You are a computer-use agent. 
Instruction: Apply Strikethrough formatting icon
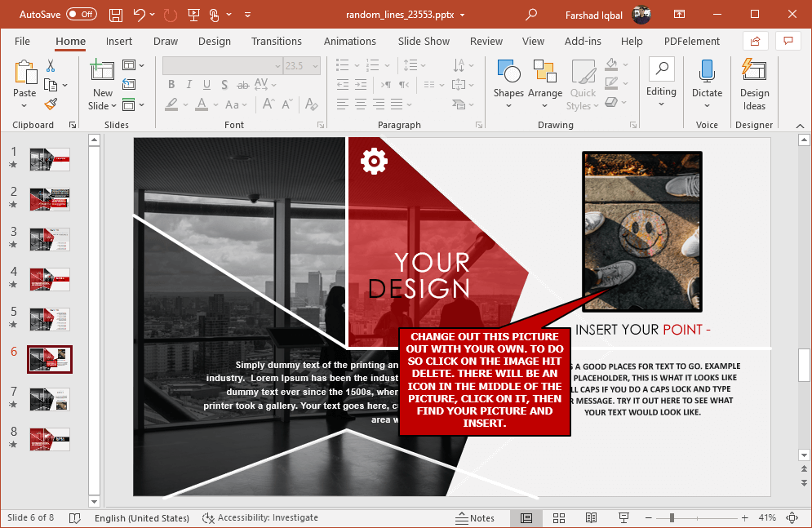click(x=242, y=84)
